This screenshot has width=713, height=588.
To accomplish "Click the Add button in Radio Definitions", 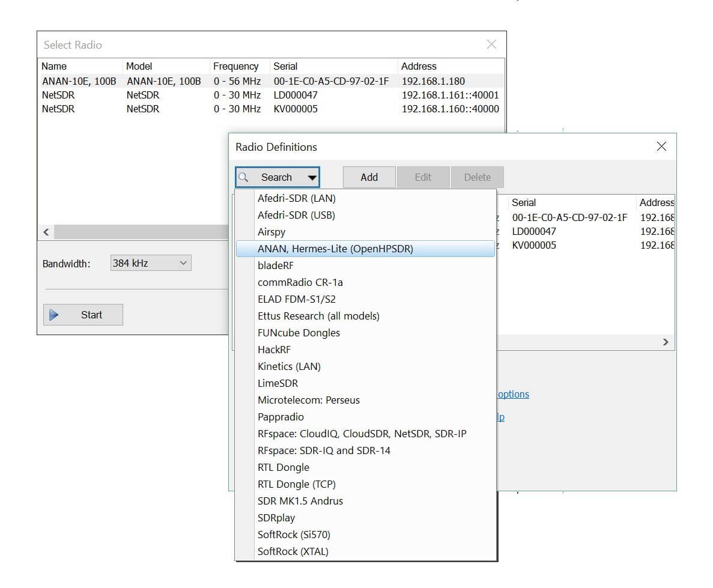I will 368,177.
